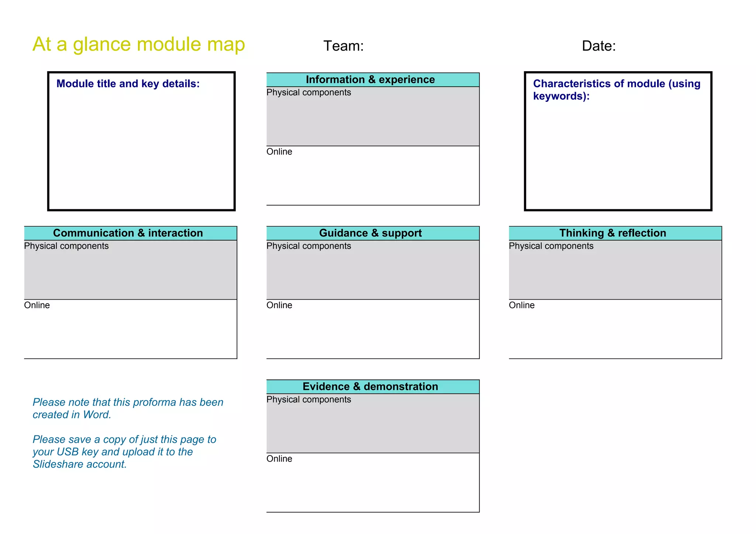
Task: Click the "At a glance module map" title
Action: (x=138, y=44)
